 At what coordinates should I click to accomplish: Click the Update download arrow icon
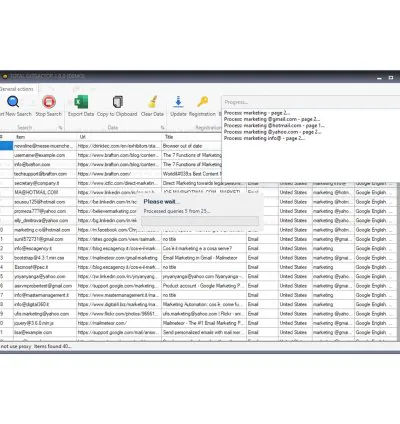(x=178, y=102)
